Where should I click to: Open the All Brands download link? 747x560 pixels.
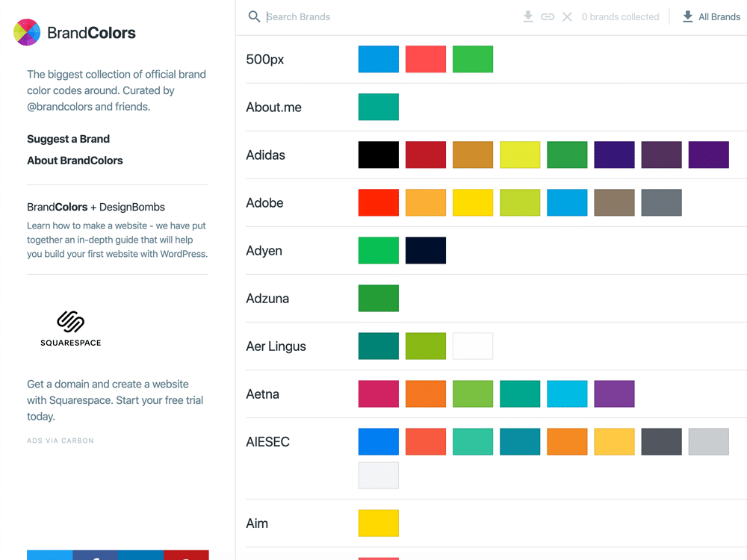[711, 16]
